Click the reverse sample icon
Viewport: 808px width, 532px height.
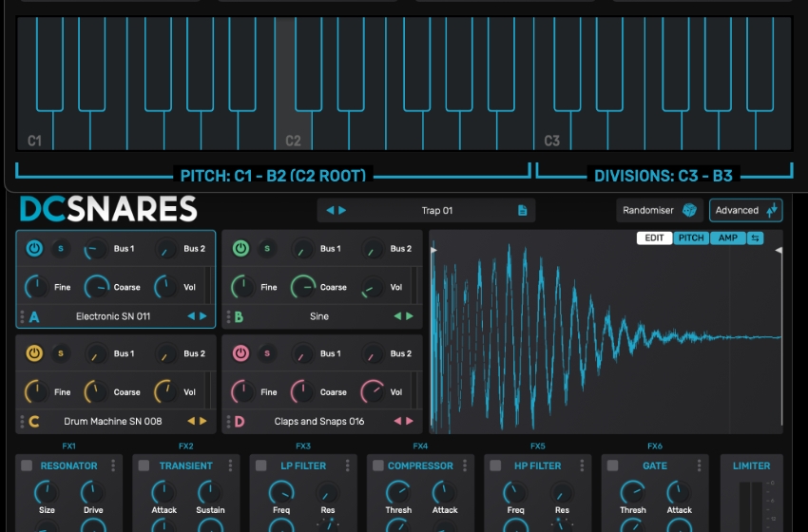[x=756, y=237]
